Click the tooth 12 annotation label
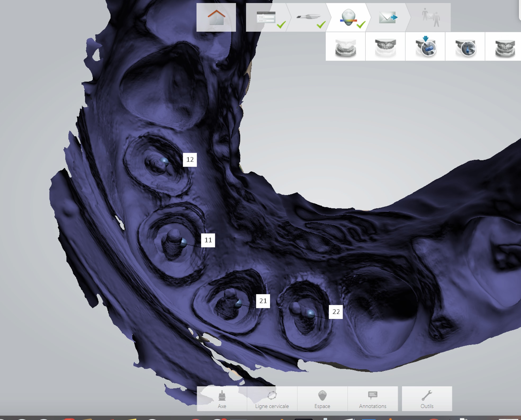Screen dimensions: 521x420 190,160
